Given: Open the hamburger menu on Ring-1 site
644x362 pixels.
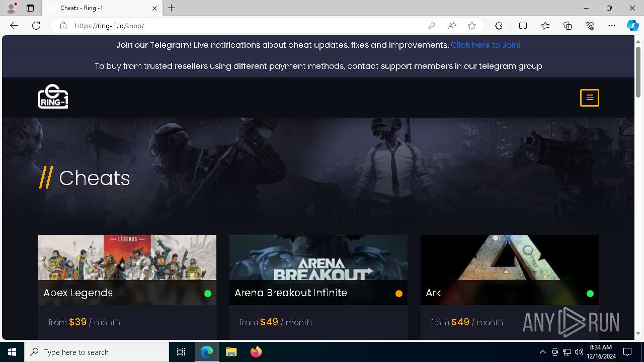Looking at the screenshot, I should [589, 98].
